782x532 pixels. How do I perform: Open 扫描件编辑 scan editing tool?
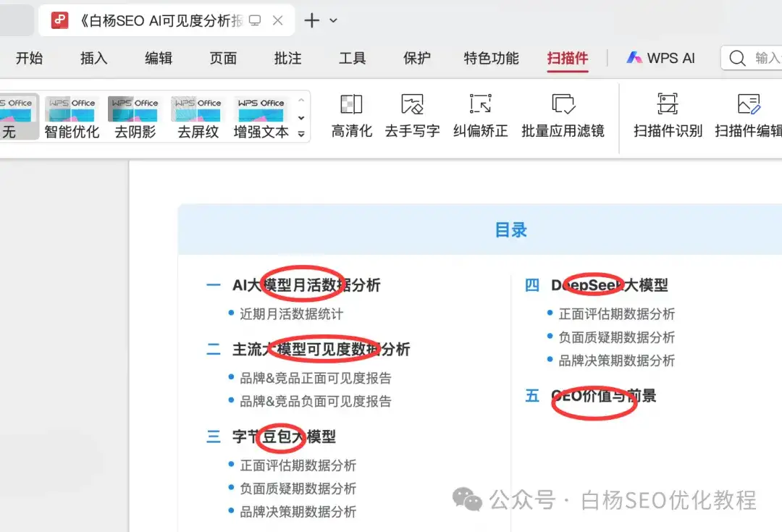(748, 116)
